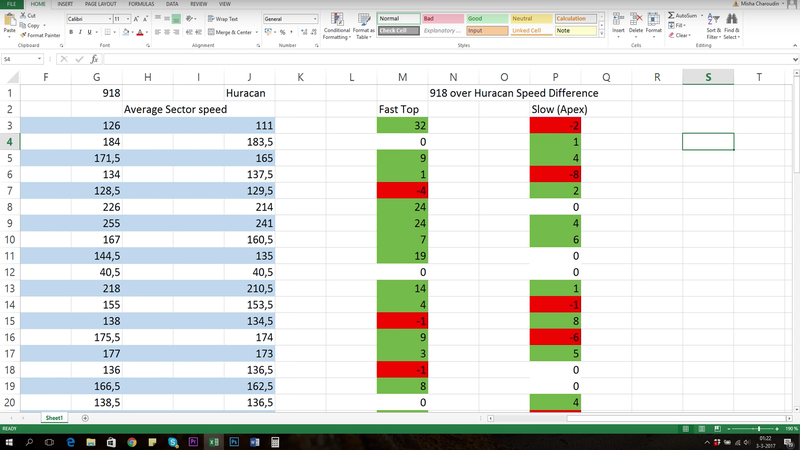Open Format as Table gallery
This screenshot has height=450, width=800.
(364, 27)
